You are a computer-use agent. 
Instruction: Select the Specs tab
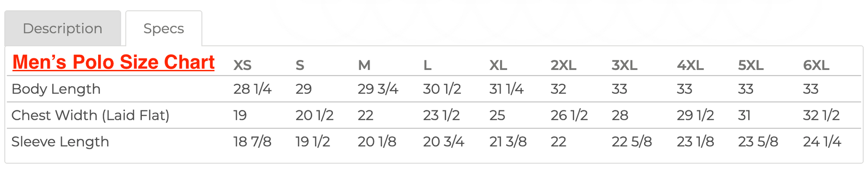point(164,28)
